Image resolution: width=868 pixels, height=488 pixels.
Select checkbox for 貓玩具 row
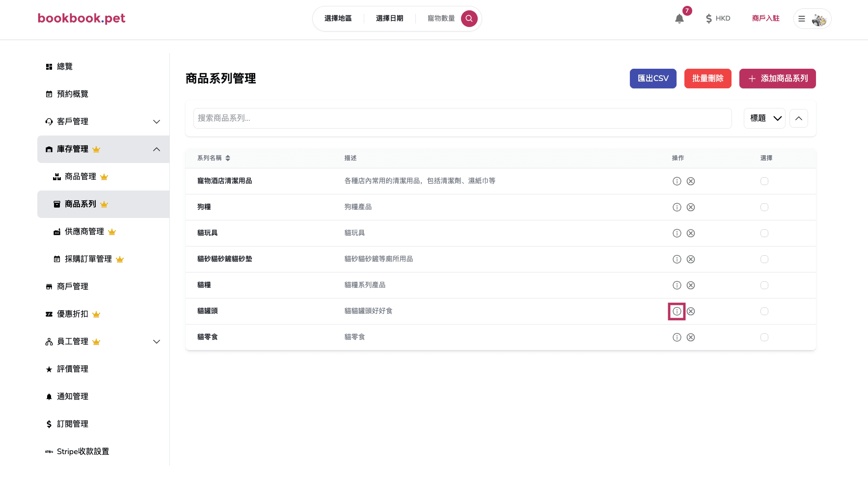click(x=764, y=233)
